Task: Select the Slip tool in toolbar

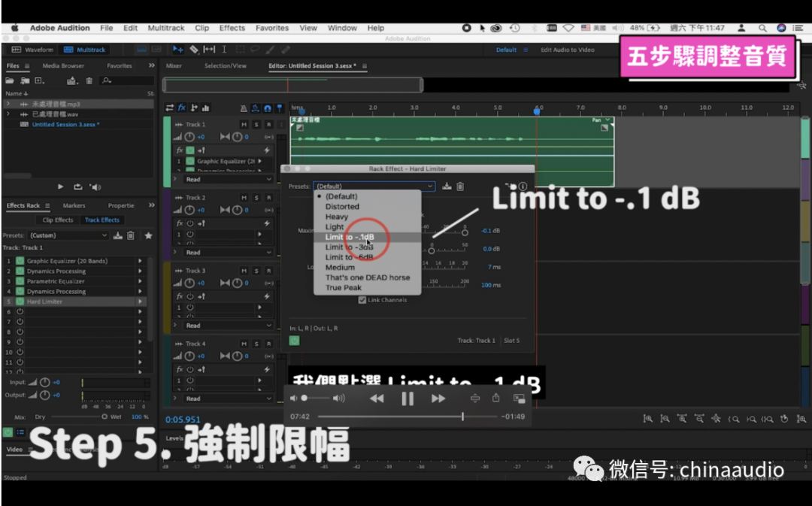Action: tap(209, 50)
